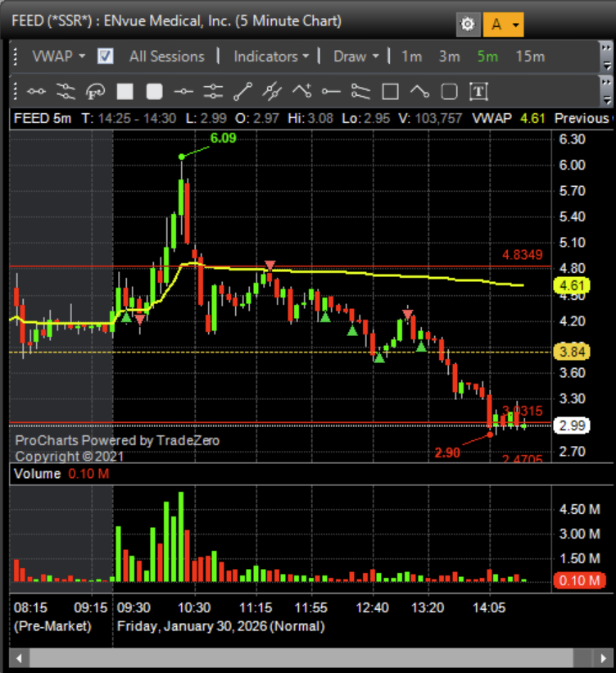Switch to the 1m timeframe

coord(411,57)
